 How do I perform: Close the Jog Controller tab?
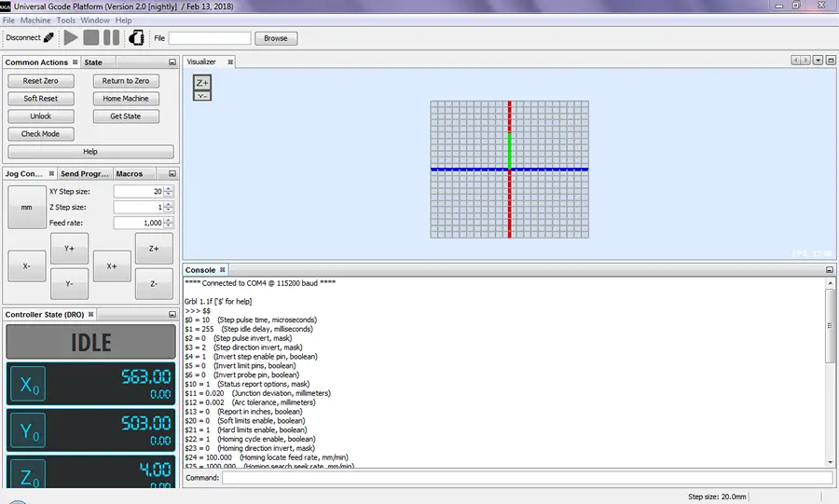coord(51,173)
